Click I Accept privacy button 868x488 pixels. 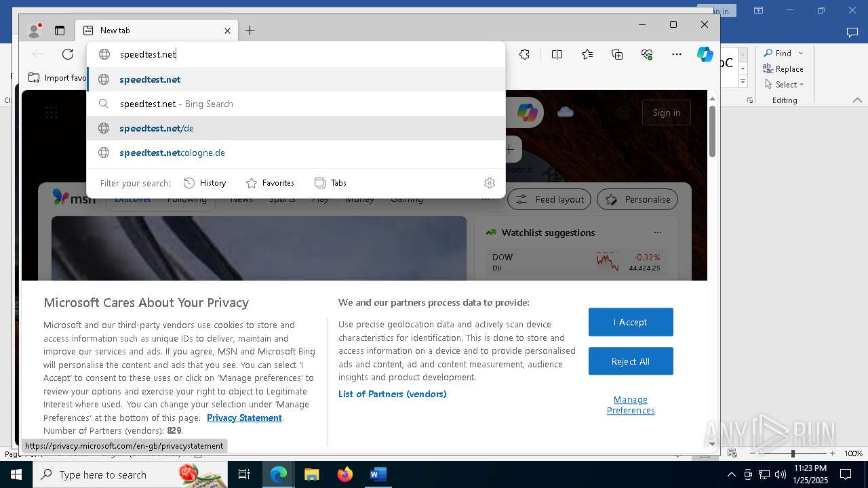click(631, 322)
